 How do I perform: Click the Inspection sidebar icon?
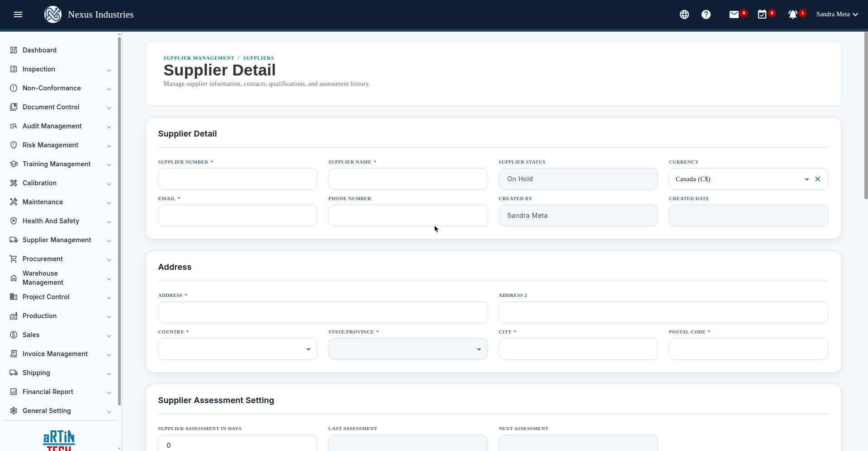coord(14,69)
